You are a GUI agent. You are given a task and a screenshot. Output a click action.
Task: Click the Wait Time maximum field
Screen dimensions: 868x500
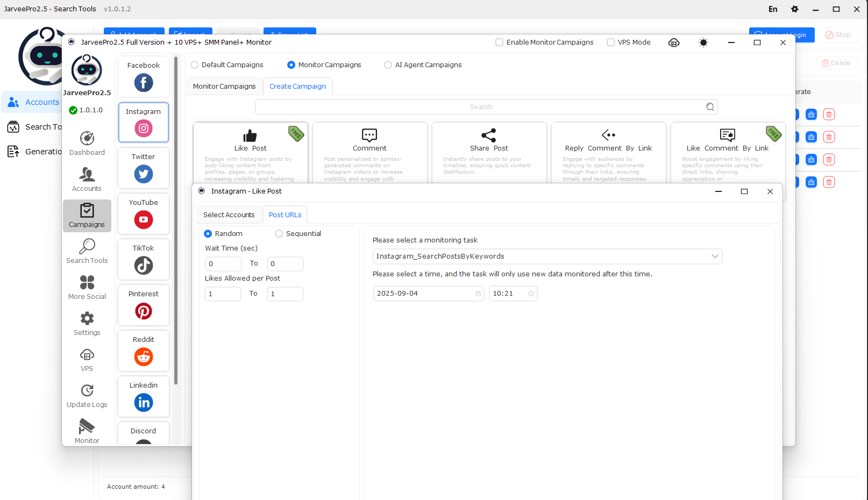click(x=285, y=264)
